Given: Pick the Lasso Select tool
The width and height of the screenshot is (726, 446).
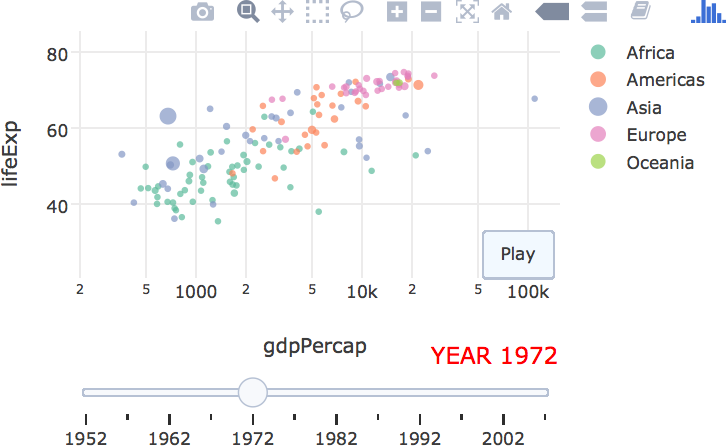Looking at the screenshot, I should click(351, 12).
